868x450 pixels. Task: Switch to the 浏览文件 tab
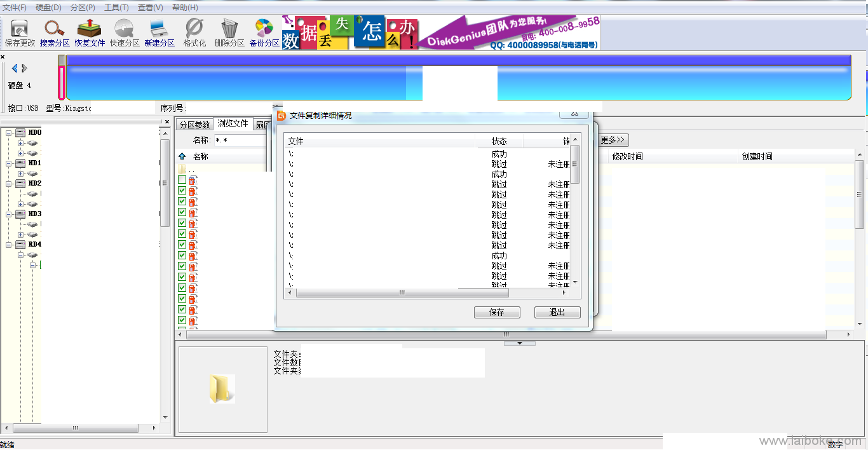(233, 124)
